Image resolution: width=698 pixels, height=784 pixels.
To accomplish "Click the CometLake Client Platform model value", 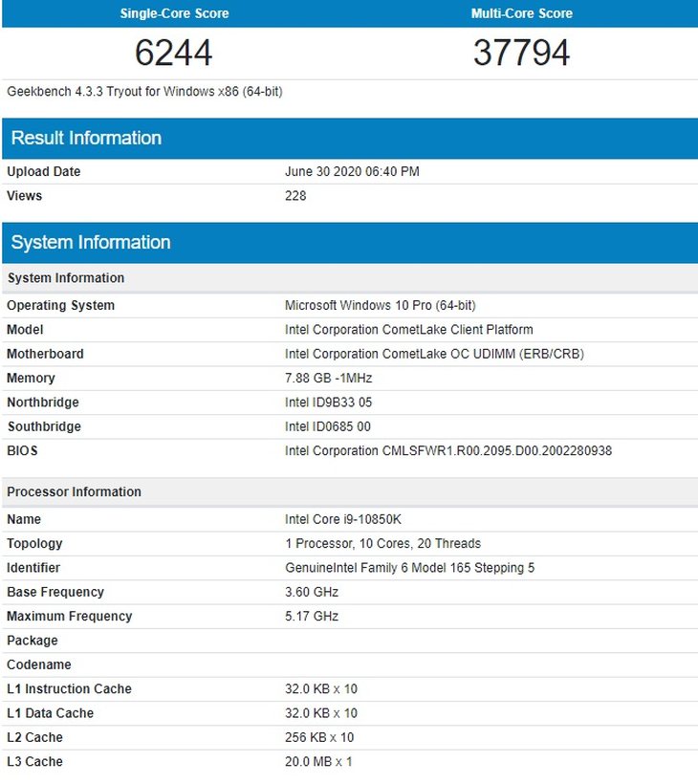I will [x=408, y=330].
